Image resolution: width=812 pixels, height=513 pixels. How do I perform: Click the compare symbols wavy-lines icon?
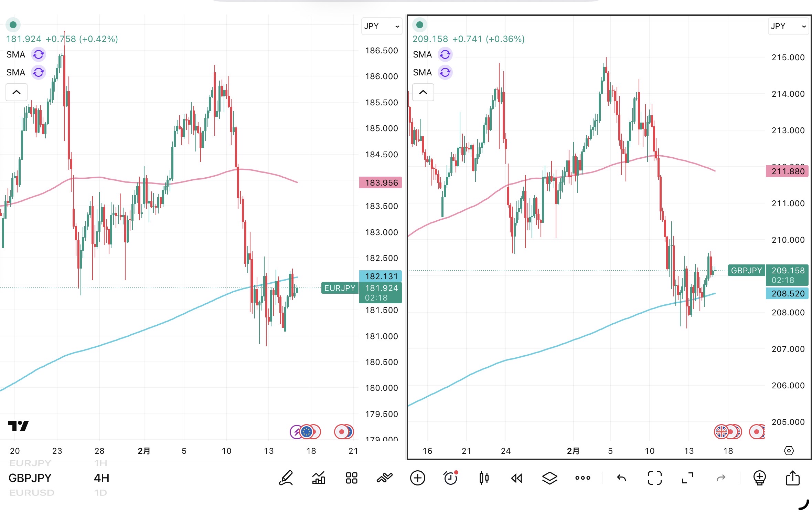[x=384, y=478]
